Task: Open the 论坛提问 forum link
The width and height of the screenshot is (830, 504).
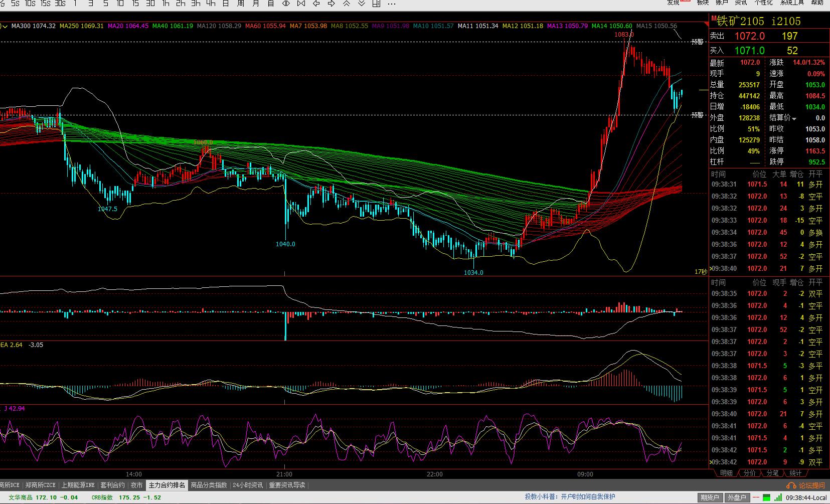Action: tap(806, 485)
